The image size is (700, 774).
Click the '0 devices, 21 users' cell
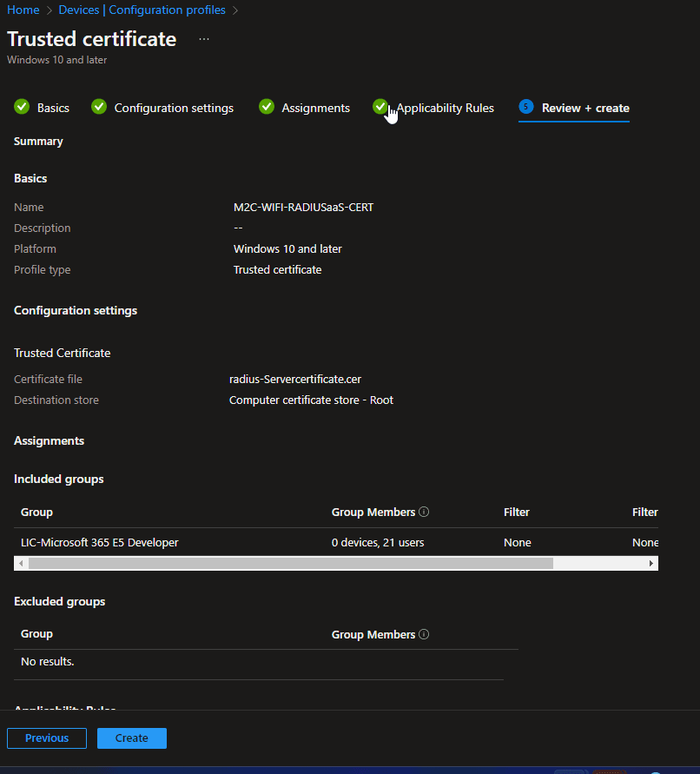coord(378,542)
